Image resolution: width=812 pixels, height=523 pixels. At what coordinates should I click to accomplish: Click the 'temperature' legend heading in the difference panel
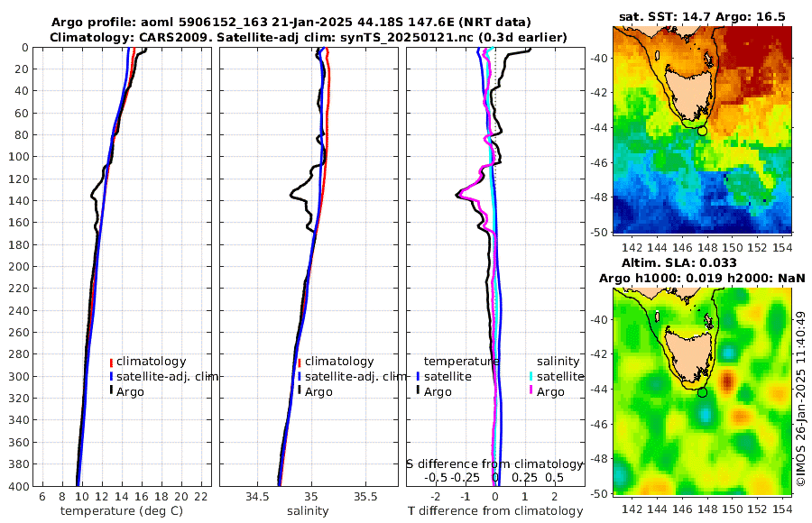coord(461,362)
